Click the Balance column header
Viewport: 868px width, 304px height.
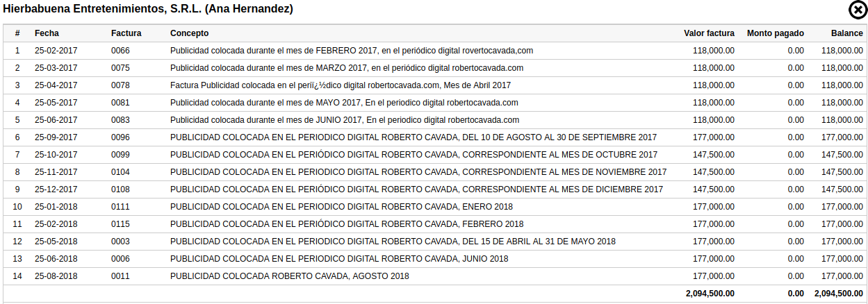847,33
